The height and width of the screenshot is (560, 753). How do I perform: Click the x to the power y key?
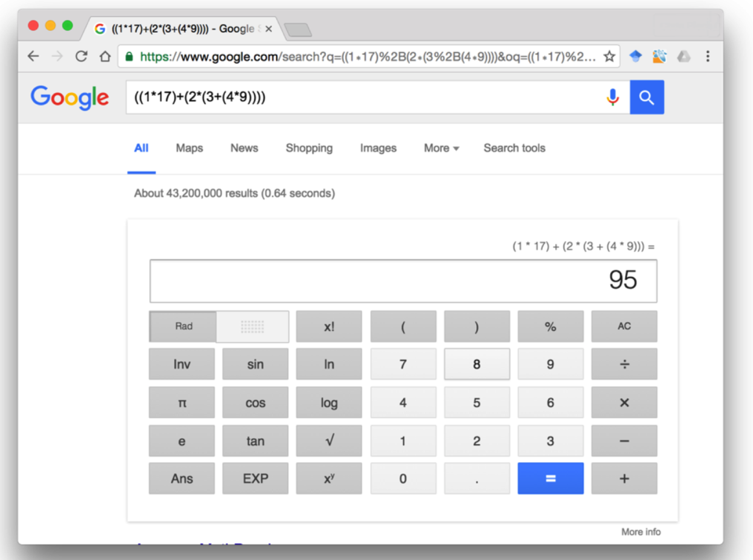point(329,479)
